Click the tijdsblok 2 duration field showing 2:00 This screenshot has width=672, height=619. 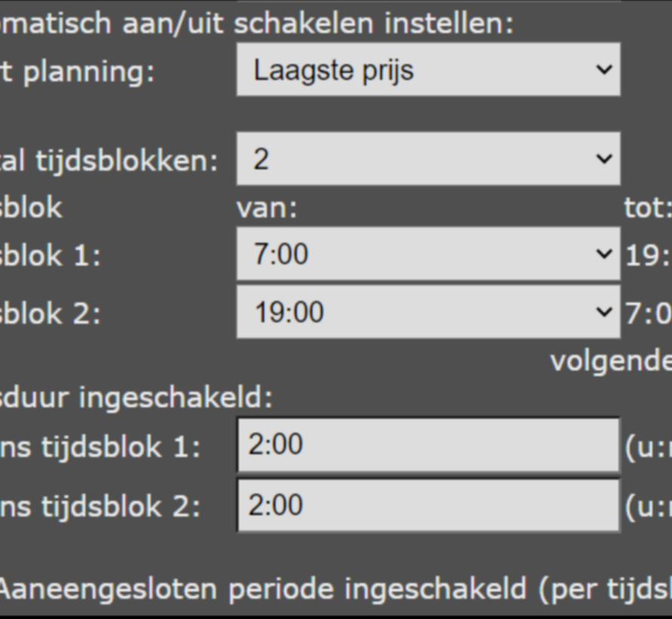[427, 505]
